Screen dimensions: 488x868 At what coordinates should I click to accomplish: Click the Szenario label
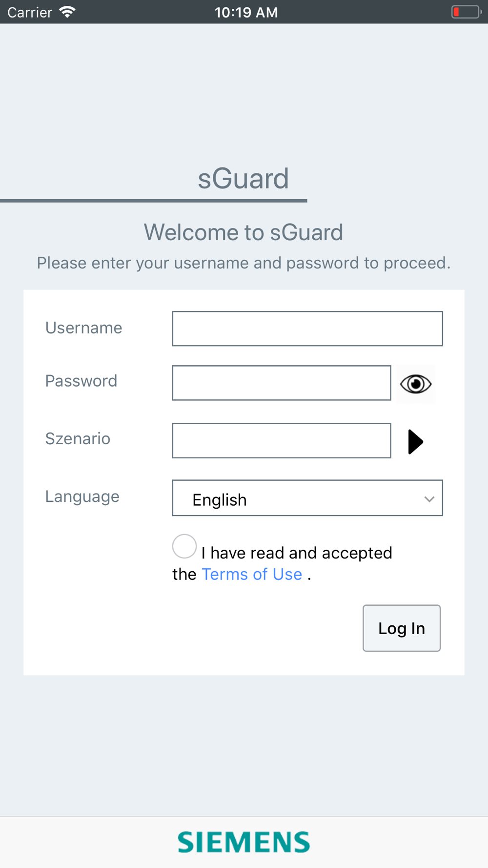tap(78, 438)
